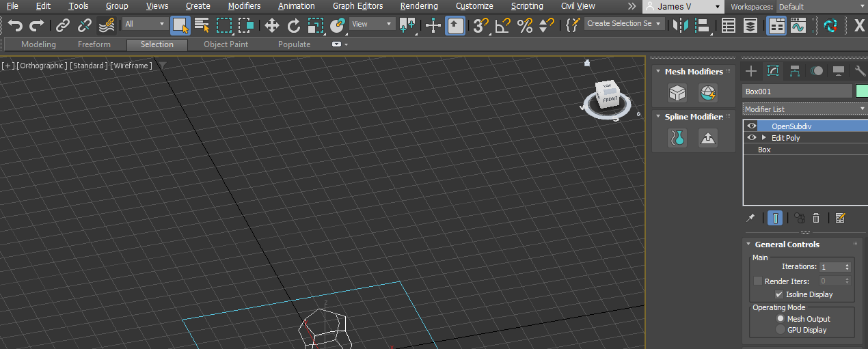The height and width of the screenshot is (349, 868).
Task: Click the green object color swatch
Action: (861, 92)
